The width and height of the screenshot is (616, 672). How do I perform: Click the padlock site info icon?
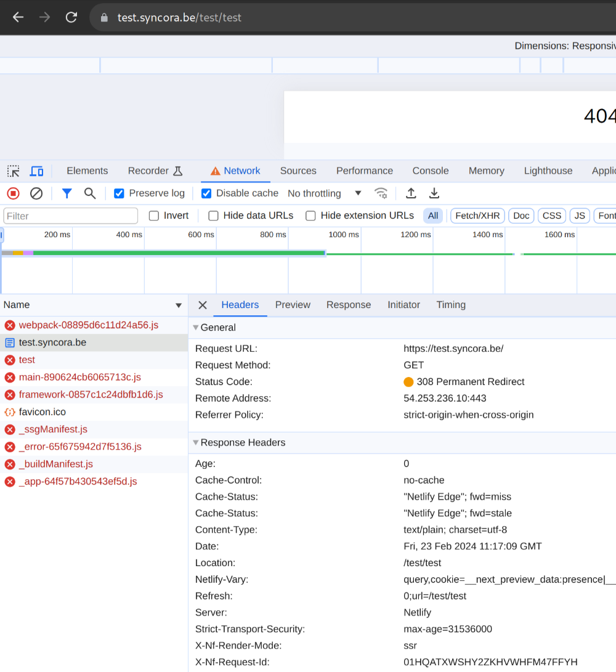[103, 18]
